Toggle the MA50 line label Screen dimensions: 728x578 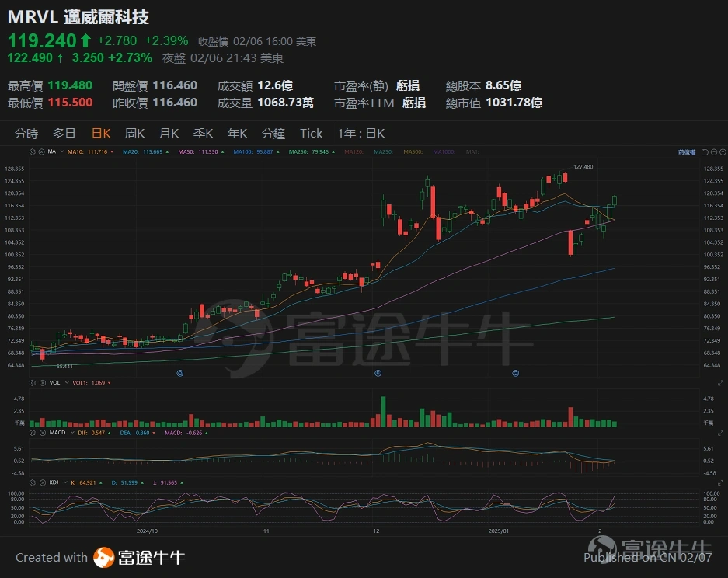tap(201, 151)
